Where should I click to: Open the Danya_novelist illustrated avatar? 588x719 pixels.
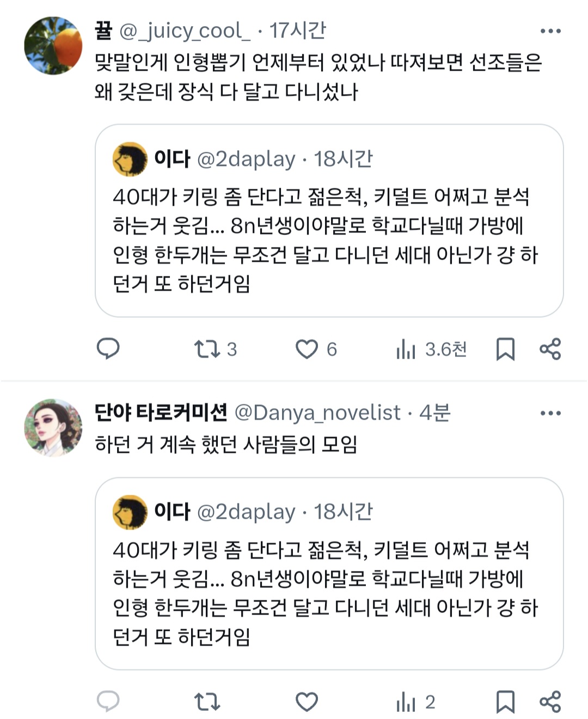tap(53, 428)
